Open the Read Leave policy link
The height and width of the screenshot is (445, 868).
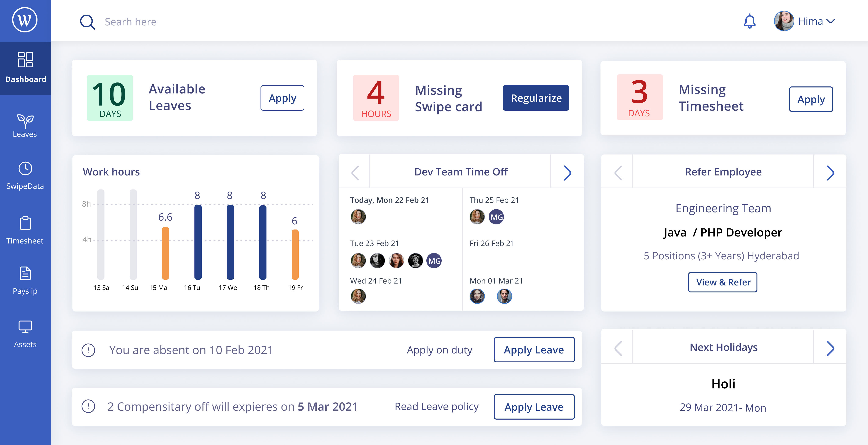point(436,407)
